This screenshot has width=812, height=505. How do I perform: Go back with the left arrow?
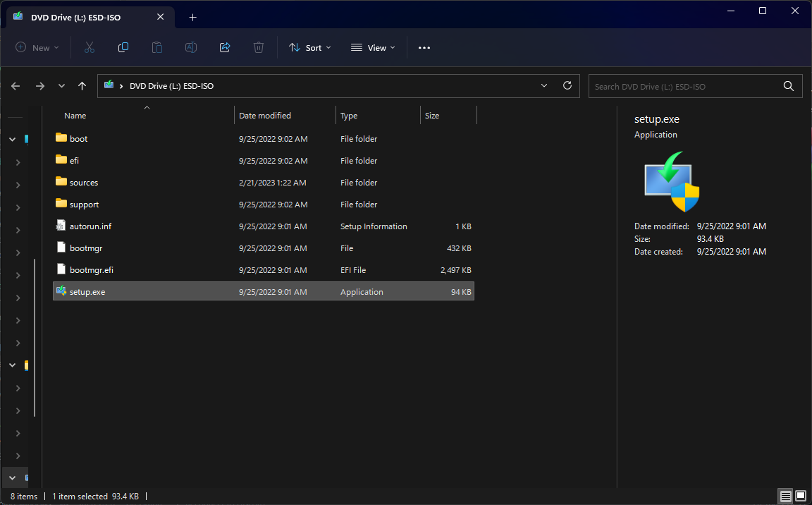[x=16, y=86]
